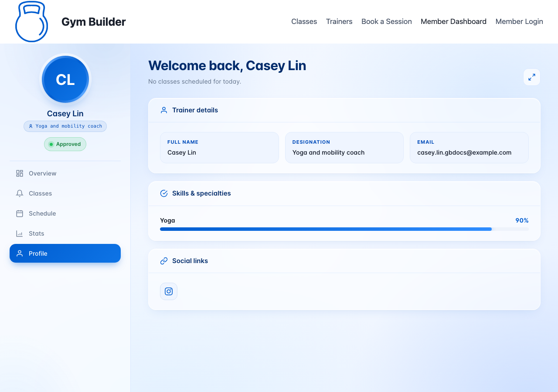This screenshot has width=558, height=392.
Task: Click the Trainer details heading text
Action: (x=195, y=110)
